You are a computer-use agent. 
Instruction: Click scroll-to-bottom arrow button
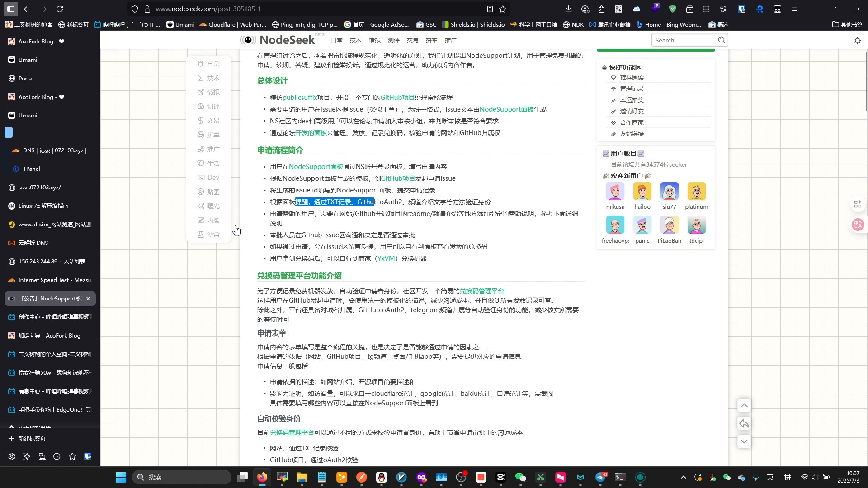(x=744, y=441)
